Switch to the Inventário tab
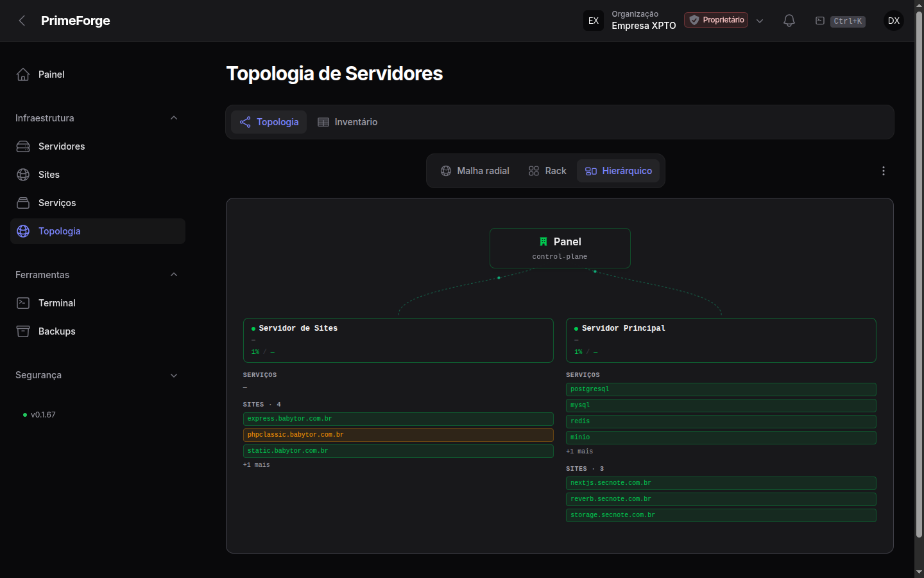 coord(348,122)
